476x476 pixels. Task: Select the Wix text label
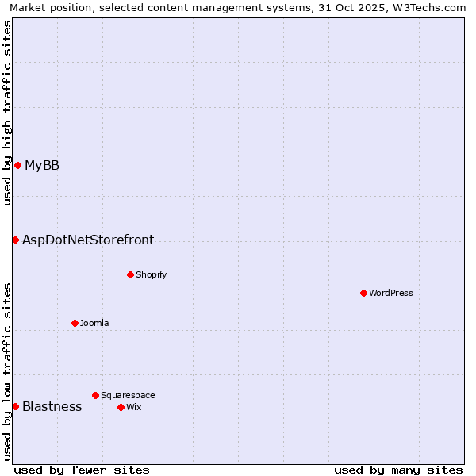(x=133, y=407)
